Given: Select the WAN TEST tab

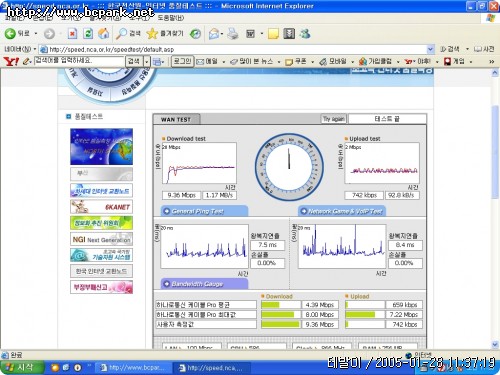Looking at the screenshot, I should pos(176,119).
